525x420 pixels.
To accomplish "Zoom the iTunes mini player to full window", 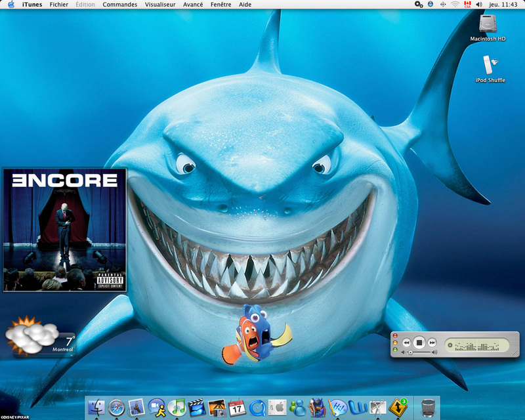I will (395, 350).
